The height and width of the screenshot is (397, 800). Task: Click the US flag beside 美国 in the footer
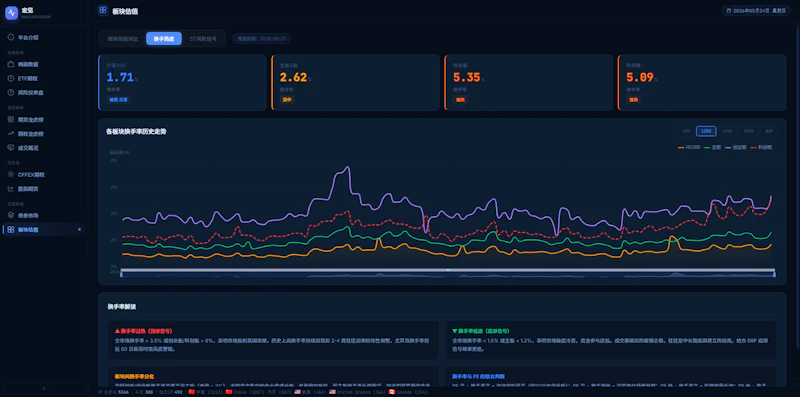click(297, 392)
